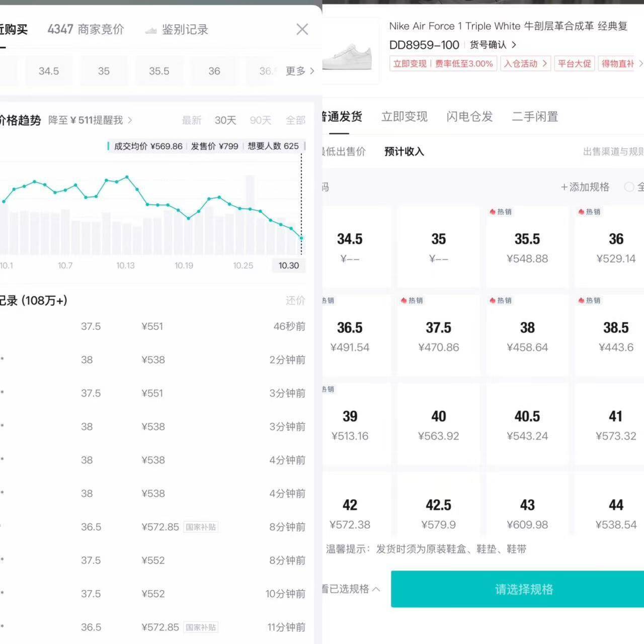This screenshot has height=644, width=644.
Task: Choose size 41 card ¥573.32
Action: coord(610,424)
